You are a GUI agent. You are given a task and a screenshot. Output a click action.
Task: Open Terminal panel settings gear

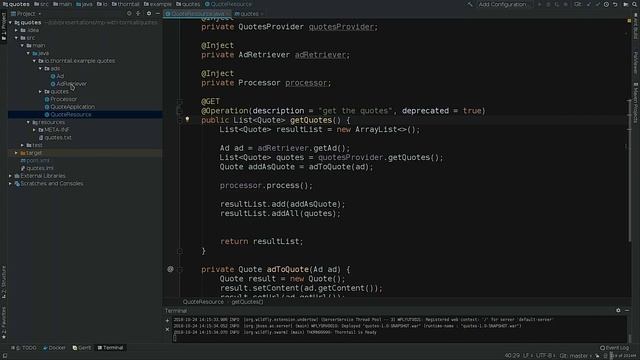click(618, 311)
